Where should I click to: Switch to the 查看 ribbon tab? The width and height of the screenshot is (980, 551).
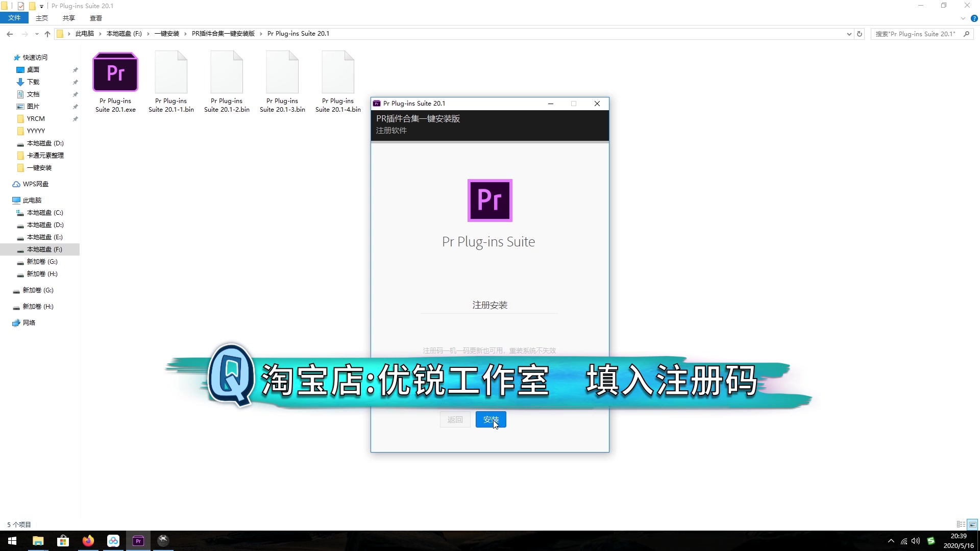click(96, 18)
